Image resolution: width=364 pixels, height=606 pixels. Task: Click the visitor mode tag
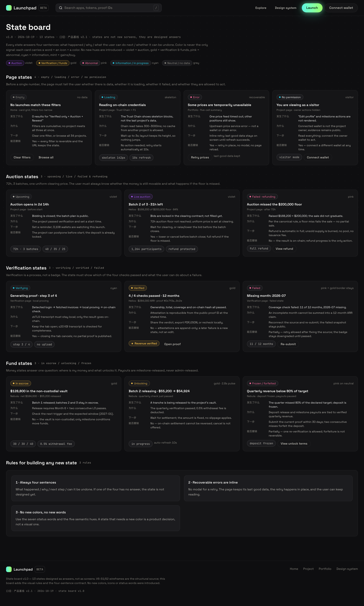coord(289,157)
